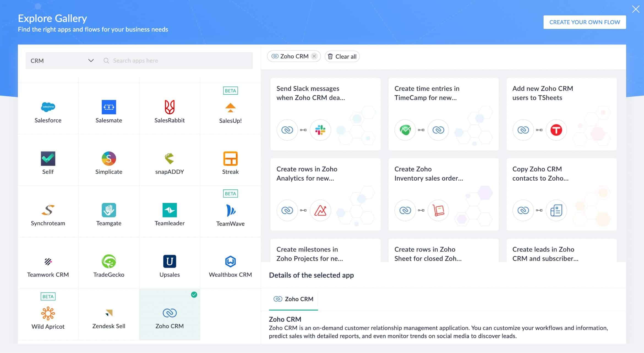Select the Teamgate app icon
This screenshot has width=644, height=353.
(x=109, y=210)
